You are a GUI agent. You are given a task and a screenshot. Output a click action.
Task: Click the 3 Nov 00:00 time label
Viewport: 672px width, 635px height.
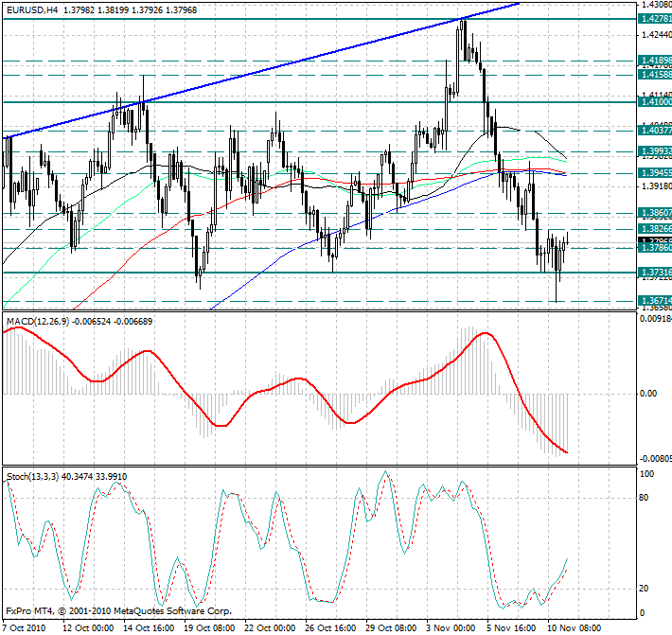(451, 628)
